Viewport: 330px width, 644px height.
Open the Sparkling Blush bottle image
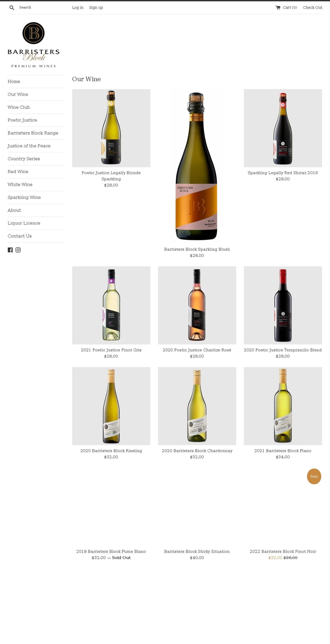pos(197,166)
